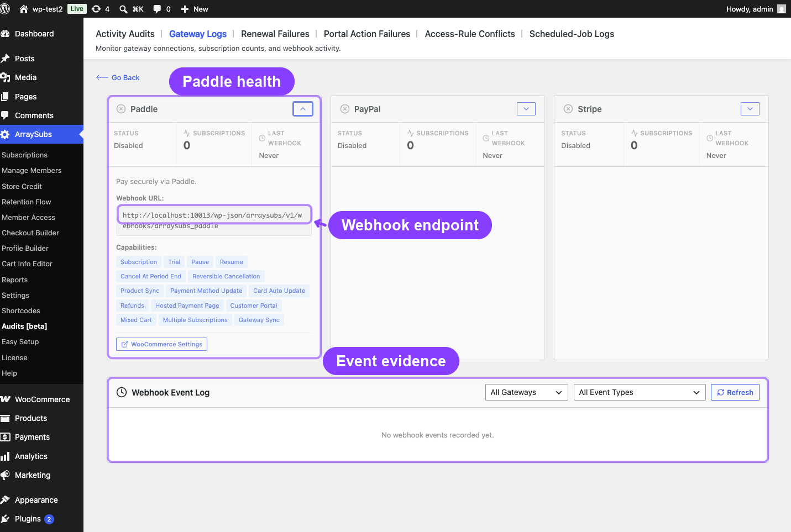Click the Reversible Cancellation capability tag
This screenshot has height=532, width=791.
click(x=226, y=276)
